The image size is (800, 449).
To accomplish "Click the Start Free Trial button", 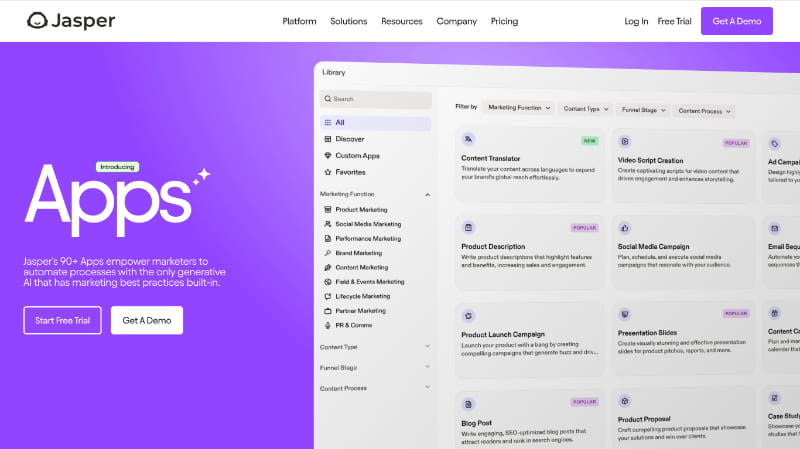I will point(62,320).
